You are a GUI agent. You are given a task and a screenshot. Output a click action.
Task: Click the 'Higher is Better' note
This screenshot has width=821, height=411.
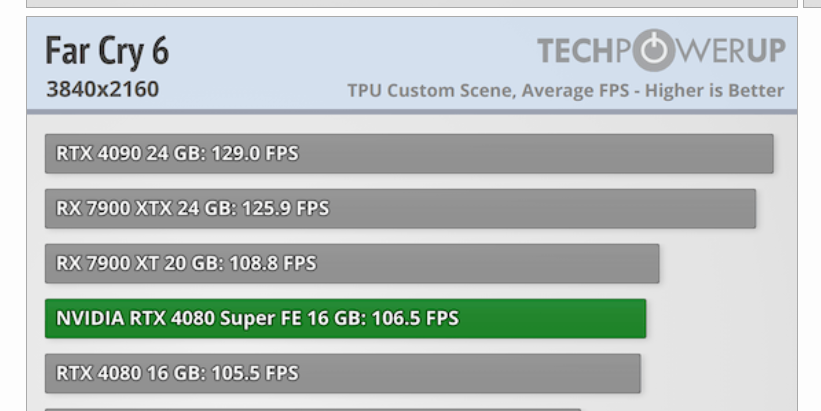click(x=715, y=91)
